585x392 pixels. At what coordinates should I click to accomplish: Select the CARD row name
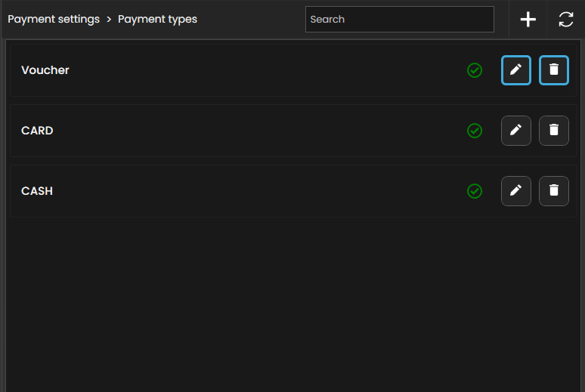(37, 131)
